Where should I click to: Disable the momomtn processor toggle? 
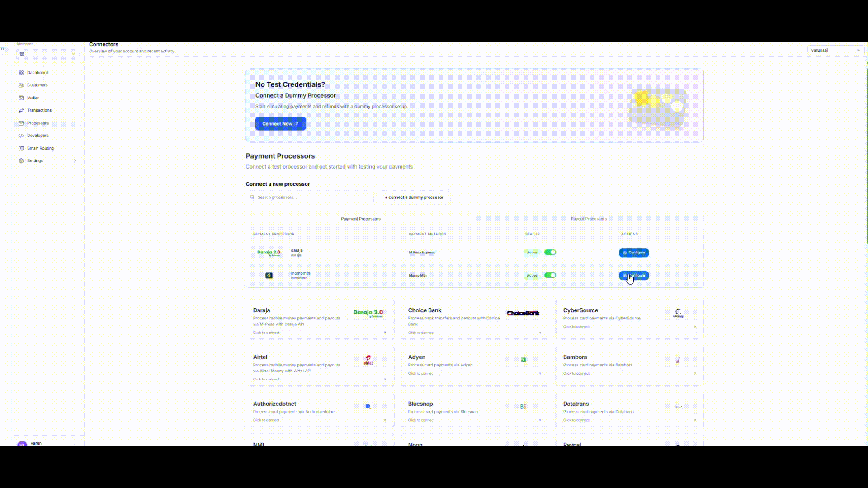tap(550, 275)
